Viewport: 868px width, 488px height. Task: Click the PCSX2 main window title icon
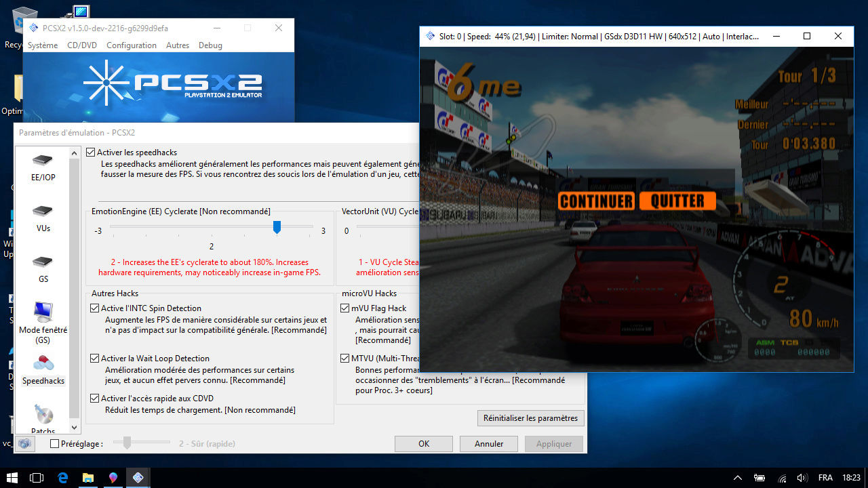point(33,28)
